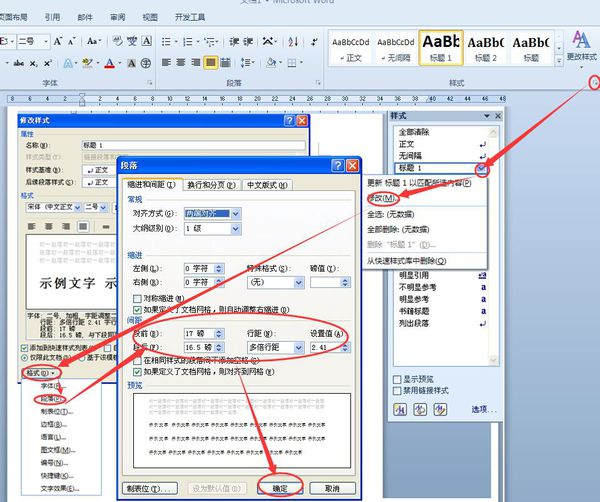Click the New Style icon in Styles pane
Screen dimensions: 600x502
[x=400, y=410]
